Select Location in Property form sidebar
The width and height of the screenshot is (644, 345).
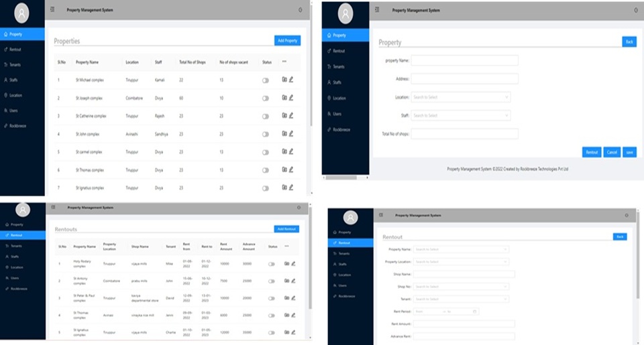[x=339, y=98]
